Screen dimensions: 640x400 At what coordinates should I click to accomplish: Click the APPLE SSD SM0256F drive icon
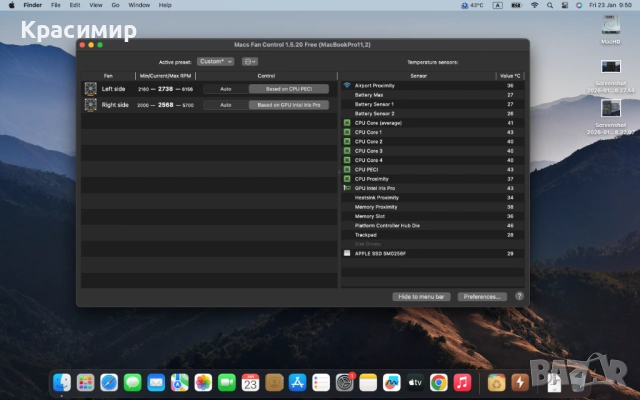347,253
